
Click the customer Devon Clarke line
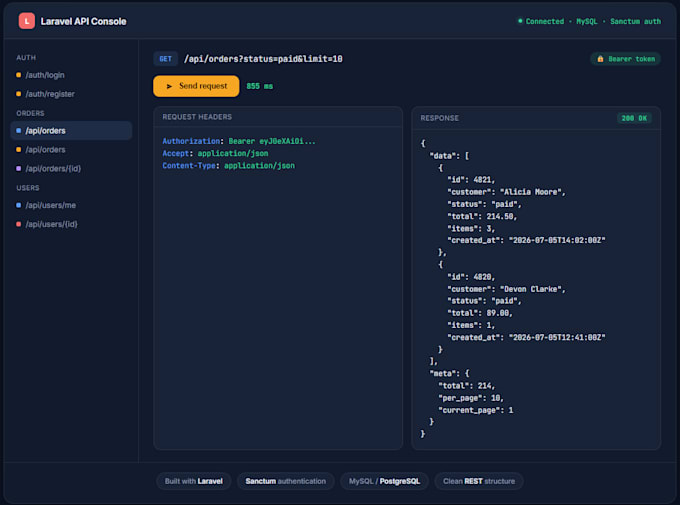click(x=507, y=289)
